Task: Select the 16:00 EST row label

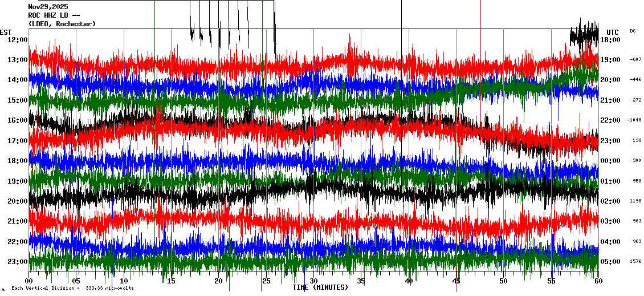Action: pyautogui.click(x=18, y=120)
